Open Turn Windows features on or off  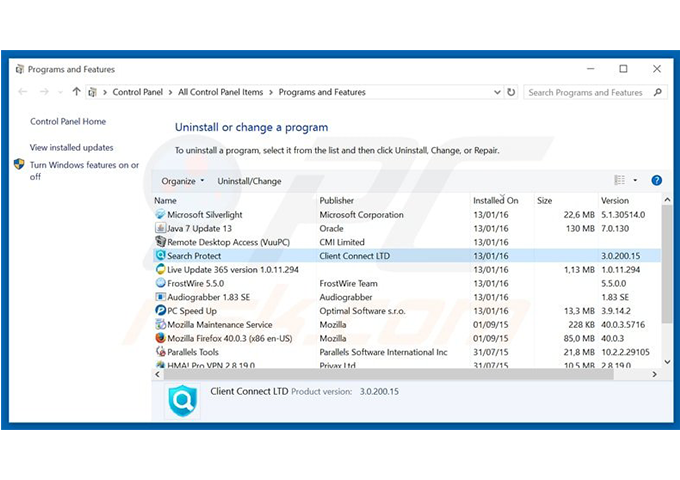tap(85, 170)
